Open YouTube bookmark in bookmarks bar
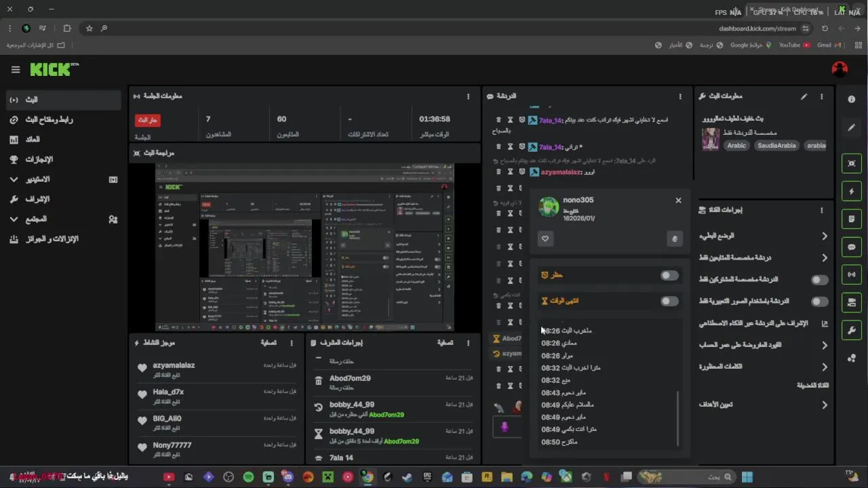The width and height of the screenshot is (868, 488). pyautogui.click(x=794, y=45)
